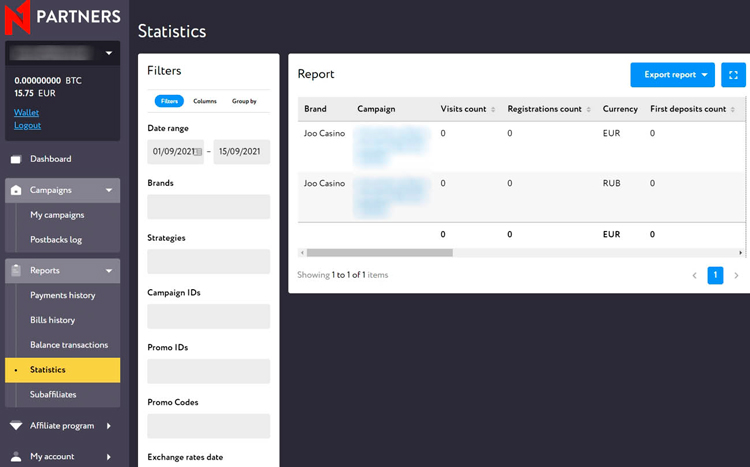Image resolution: width=750 pixels, height=467 pixels.
Task: Open Subaffiliates page
Action: (x=53, y=395)
